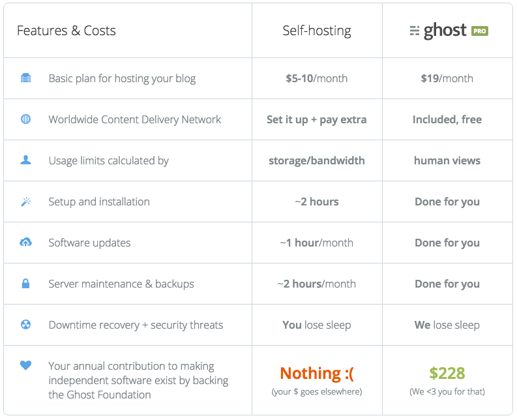Click the Included, free cell
Viewport: 517px width, 420px height.
pyautogui.click(x=447, y=119)
